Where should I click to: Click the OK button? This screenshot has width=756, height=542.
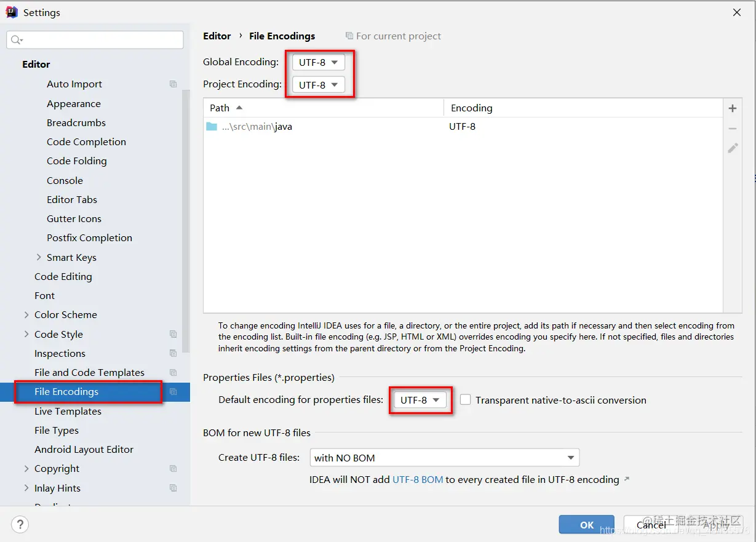(x=587, y=525)
